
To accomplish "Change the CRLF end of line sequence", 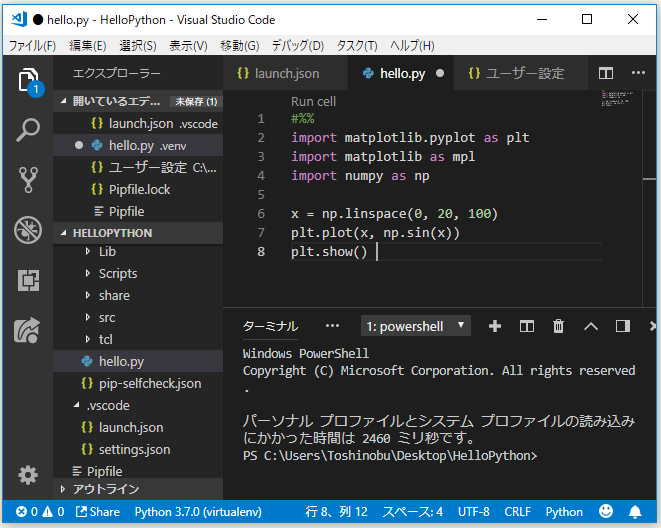I will coord(517,512).
